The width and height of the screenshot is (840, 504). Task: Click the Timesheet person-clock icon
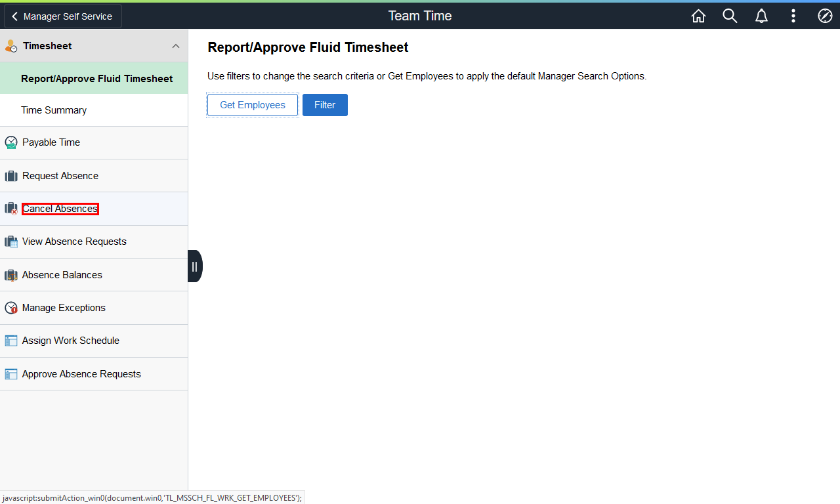(11, 46)
